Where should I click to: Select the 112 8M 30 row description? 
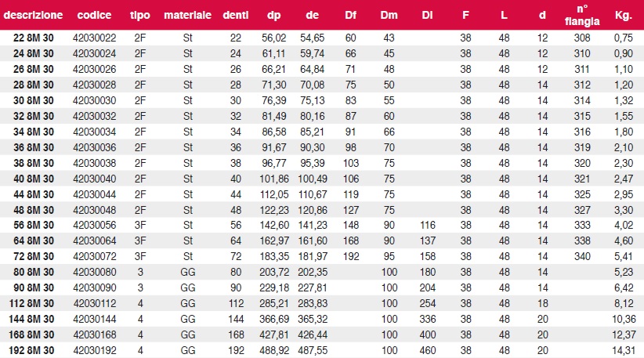31,303
